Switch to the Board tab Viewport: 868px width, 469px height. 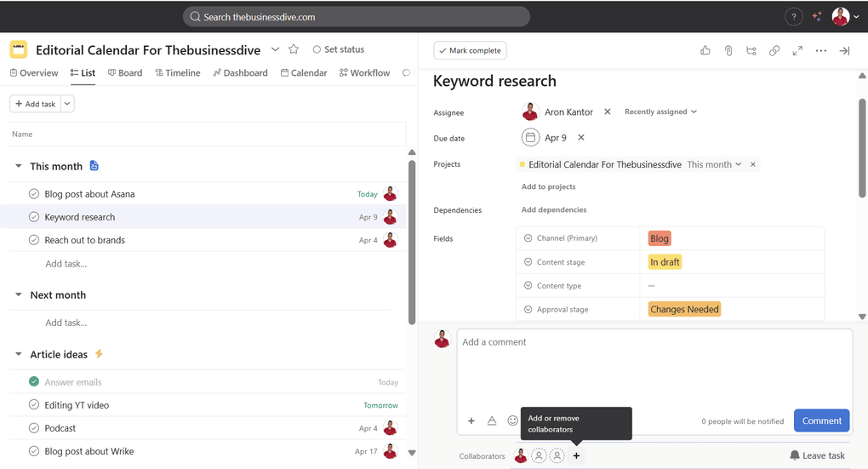coord(125,72)
